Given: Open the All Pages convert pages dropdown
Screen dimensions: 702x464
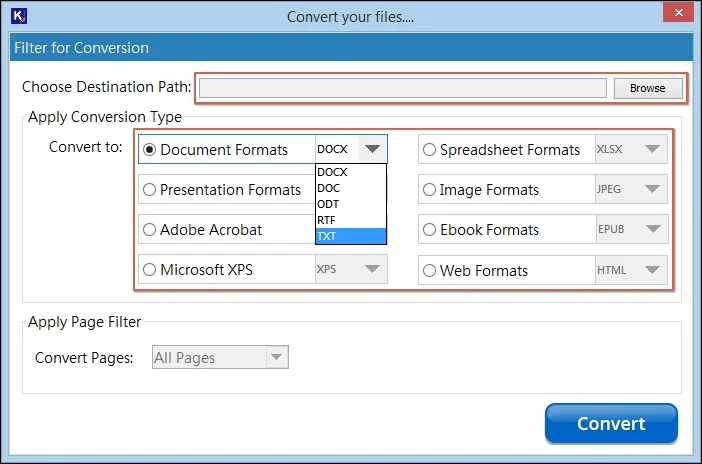Looking at the screenshot, I should click(277, 357).
